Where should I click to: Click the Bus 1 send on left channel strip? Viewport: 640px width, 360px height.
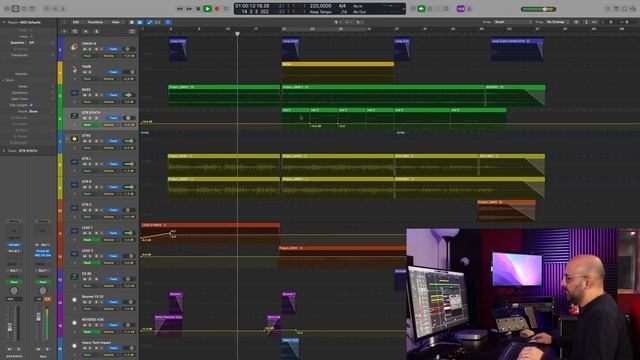pyautogui.click(x=13, y=271)
